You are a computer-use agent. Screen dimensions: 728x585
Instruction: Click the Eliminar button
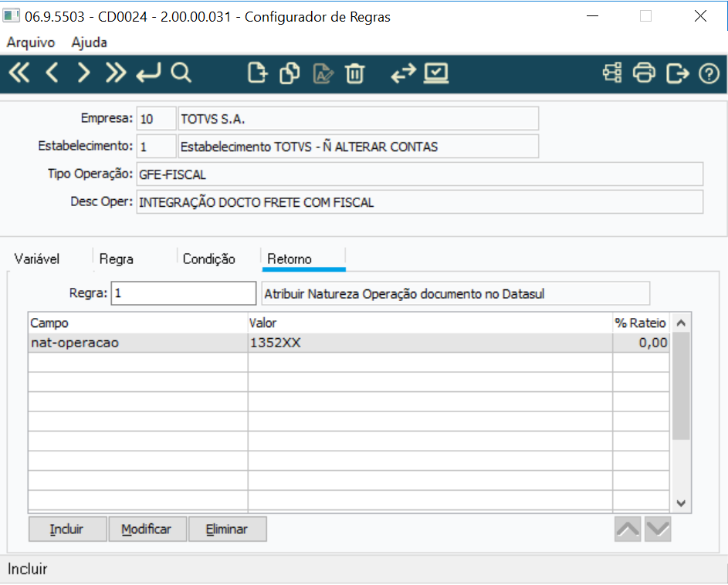(228, 529)
